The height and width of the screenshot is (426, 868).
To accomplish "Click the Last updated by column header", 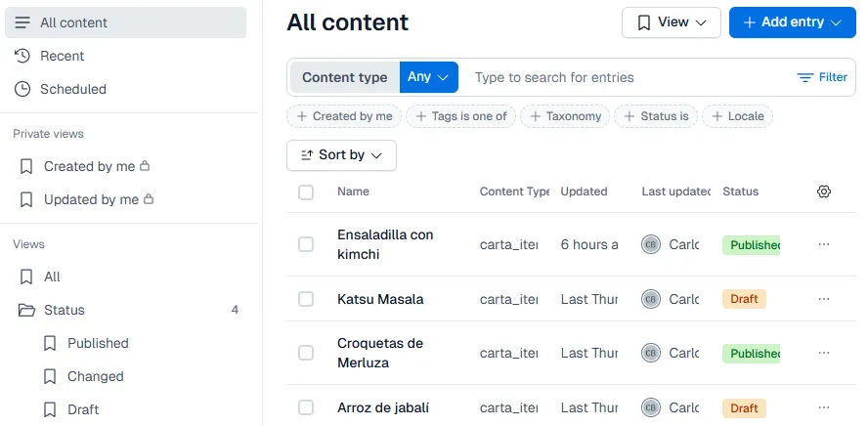I will [675, 192].
